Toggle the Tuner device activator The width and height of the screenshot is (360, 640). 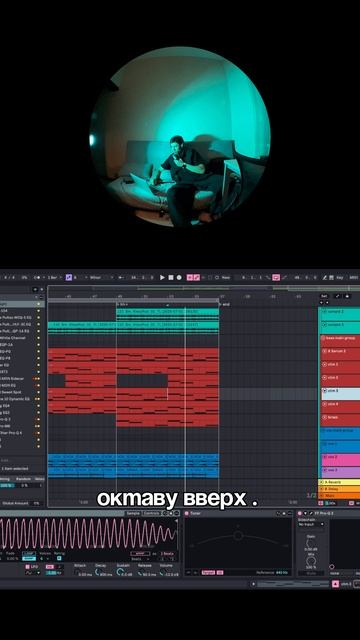(187, 513)
